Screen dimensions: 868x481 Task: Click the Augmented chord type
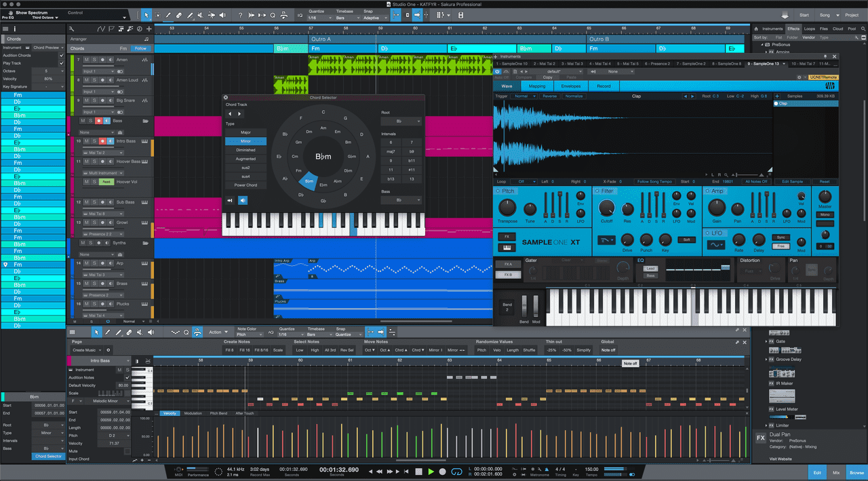point(245,159)
